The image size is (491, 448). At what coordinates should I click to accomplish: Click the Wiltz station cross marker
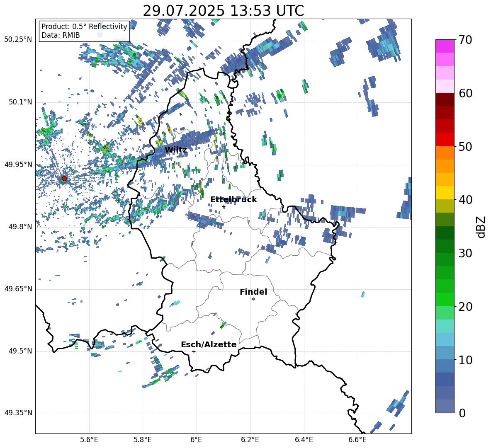(x=178, y=157)
